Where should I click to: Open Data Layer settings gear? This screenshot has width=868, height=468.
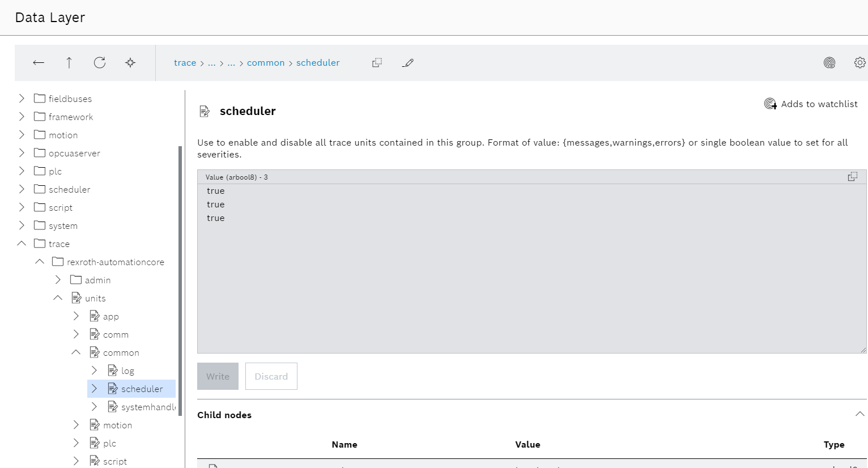(860, 63)
